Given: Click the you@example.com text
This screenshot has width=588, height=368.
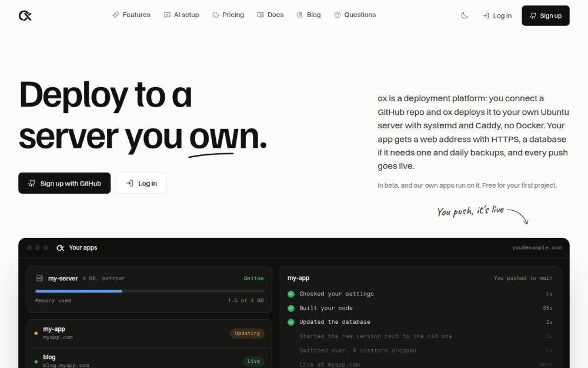Looking at the screenshot, I should (537, 248).
